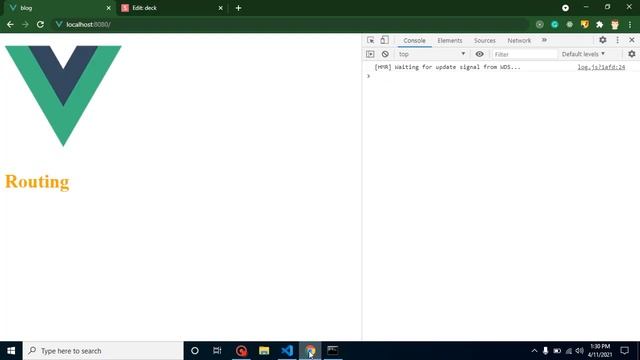The image size is (640, 360).
Task: Activate the inspect element tool
Action: [x=371, y=40]
